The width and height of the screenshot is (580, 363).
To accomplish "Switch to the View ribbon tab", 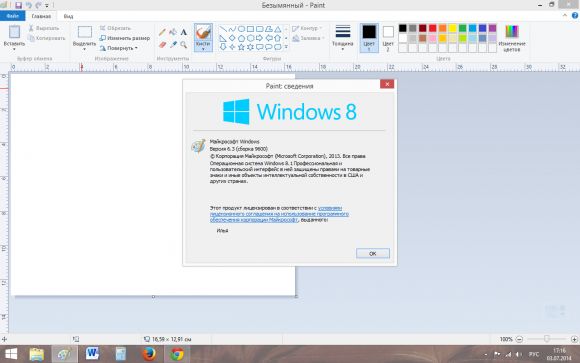I will pos(68,16).
